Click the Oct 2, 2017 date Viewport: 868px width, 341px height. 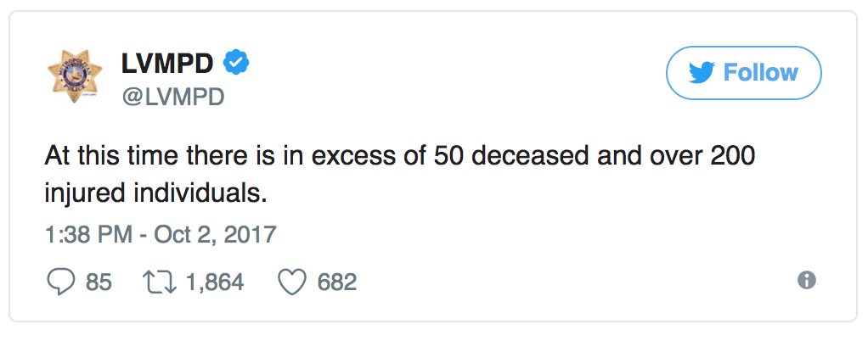215,233
